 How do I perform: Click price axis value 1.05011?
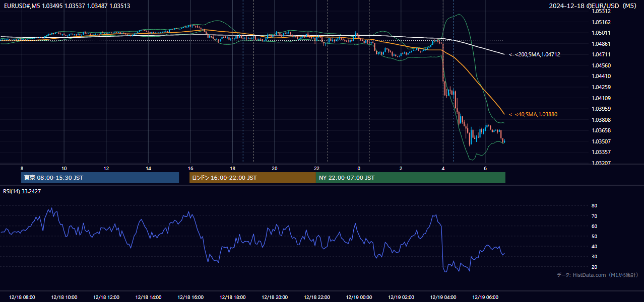[601, 33]
